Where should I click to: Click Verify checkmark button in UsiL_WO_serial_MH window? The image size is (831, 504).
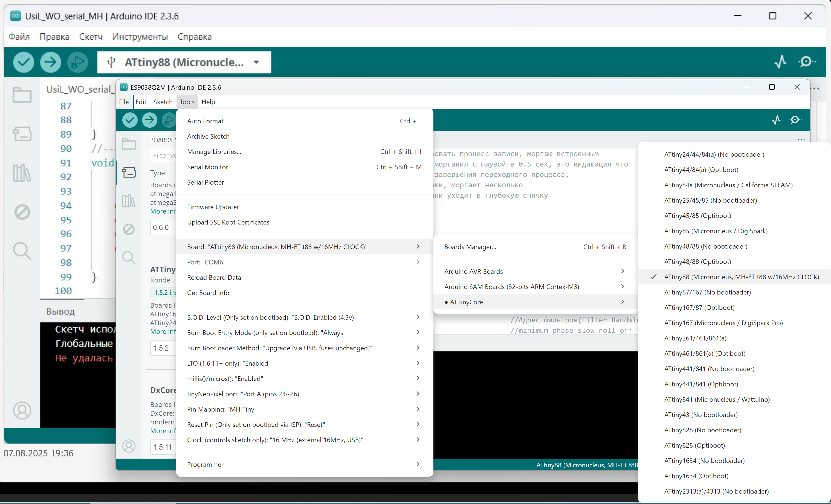click(x=24, y=62)
